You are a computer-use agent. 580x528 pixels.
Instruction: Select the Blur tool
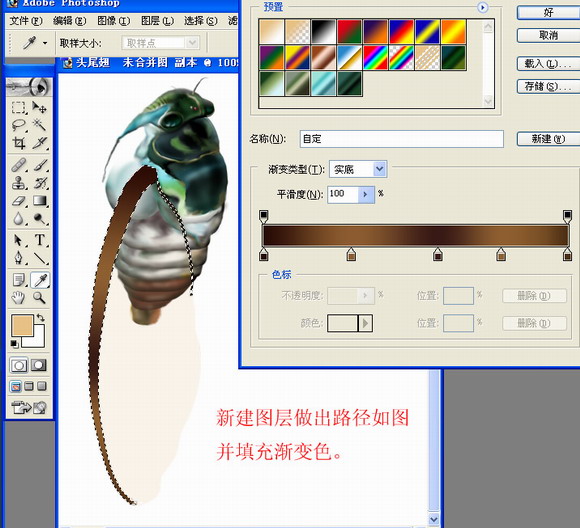click(18, 219)
